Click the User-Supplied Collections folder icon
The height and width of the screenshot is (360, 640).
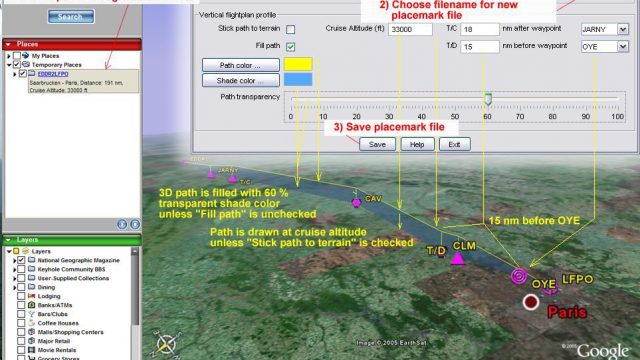31,278
